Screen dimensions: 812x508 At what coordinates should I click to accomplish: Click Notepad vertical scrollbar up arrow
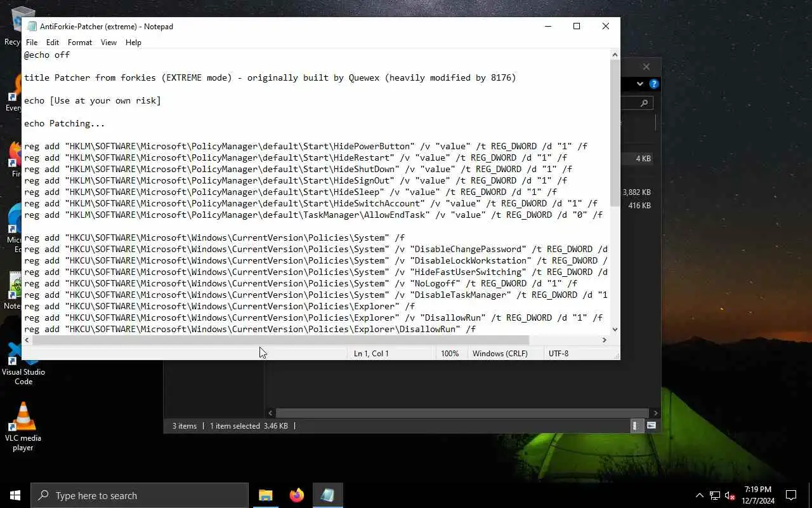coord(615,55)
